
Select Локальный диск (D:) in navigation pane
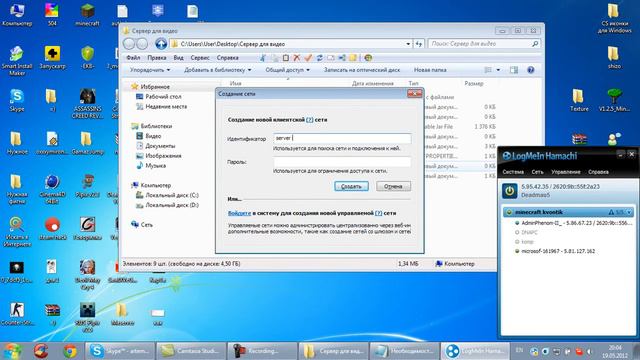tap(167, 205)
